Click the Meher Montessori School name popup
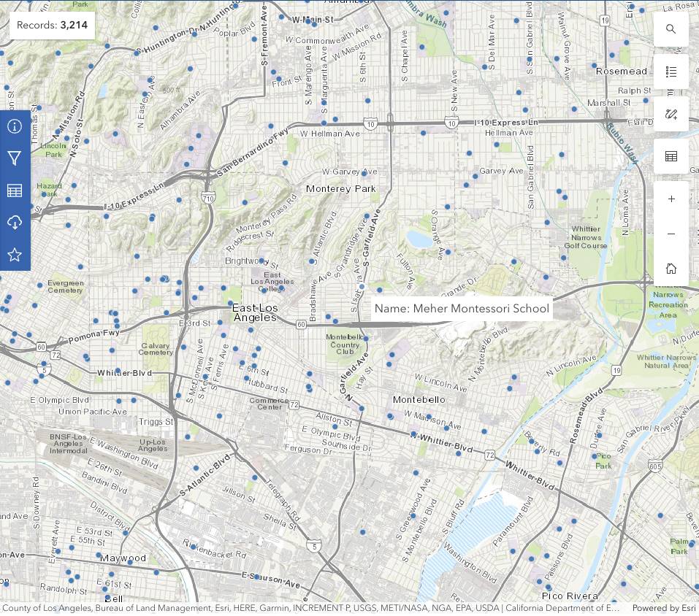 point(462,309)
